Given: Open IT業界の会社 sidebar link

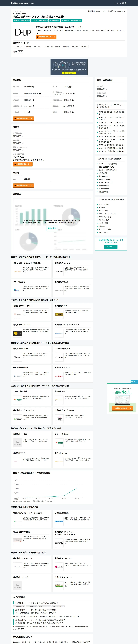Looking at the screenshot, I should click(x=103, y=173).
